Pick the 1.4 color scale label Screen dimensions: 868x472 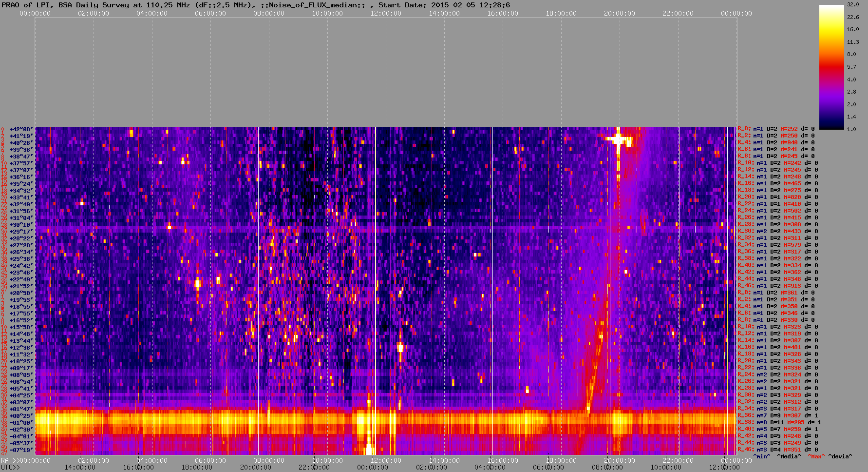click(851, 117)
